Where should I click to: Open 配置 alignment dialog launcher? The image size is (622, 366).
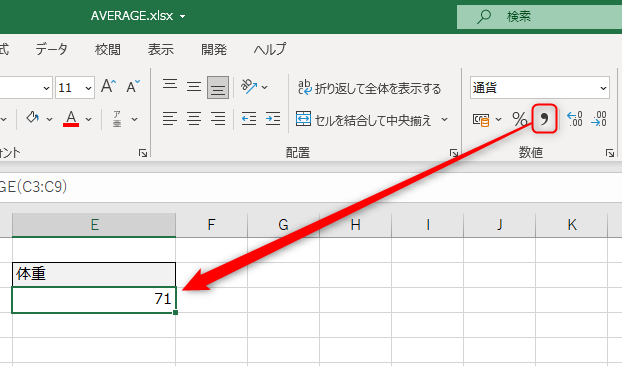click(x=454, y=153)
